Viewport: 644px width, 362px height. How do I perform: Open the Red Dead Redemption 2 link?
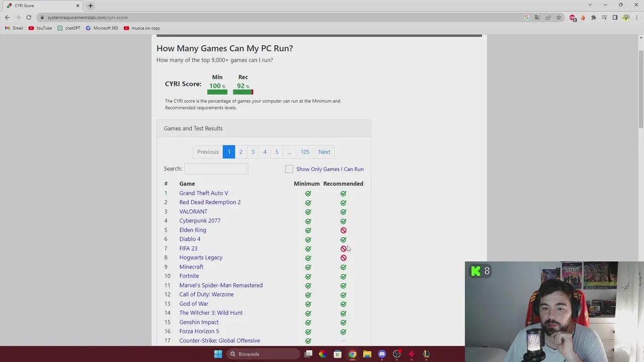pos(210,202)
